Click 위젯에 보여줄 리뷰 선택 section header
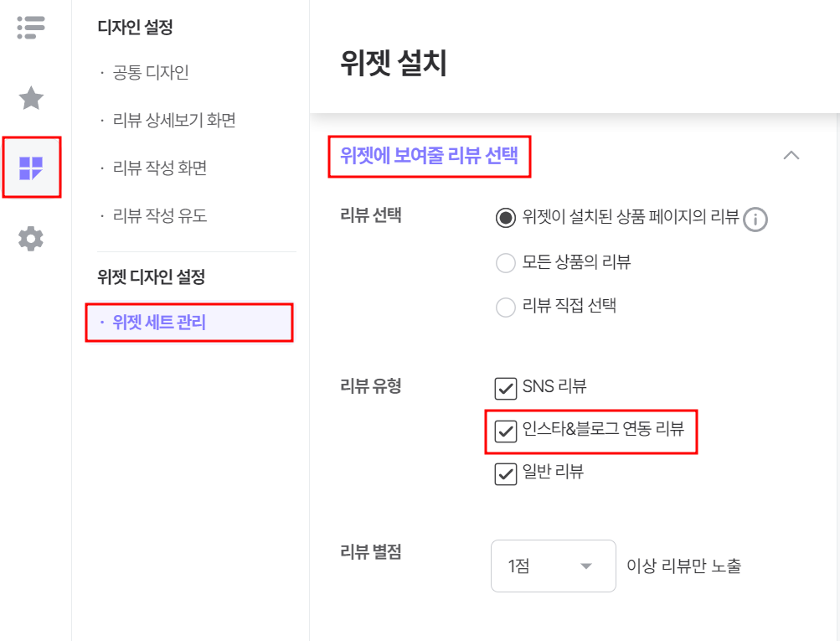 pyautogui.click(x=429, y=156)
